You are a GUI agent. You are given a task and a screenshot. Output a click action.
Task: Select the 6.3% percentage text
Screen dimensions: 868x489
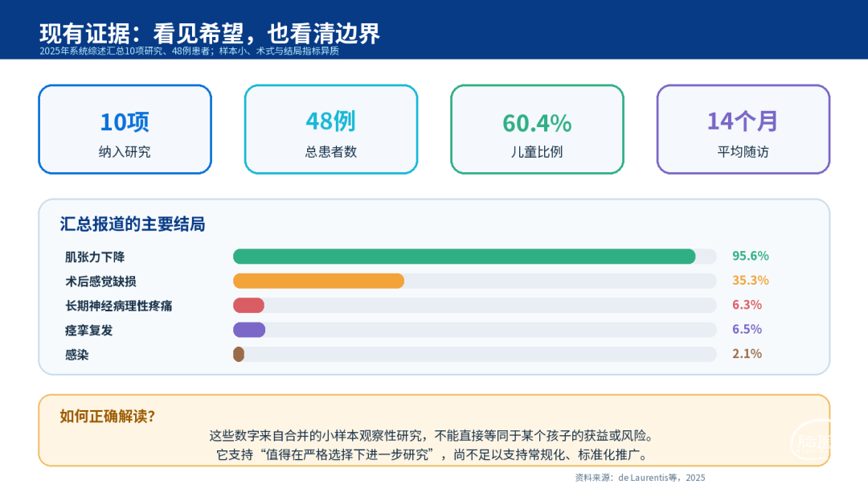pos(747,305)
